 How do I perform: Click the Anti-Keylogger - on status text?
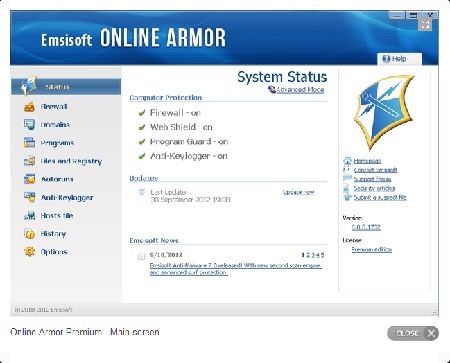[x=189, y=156]
